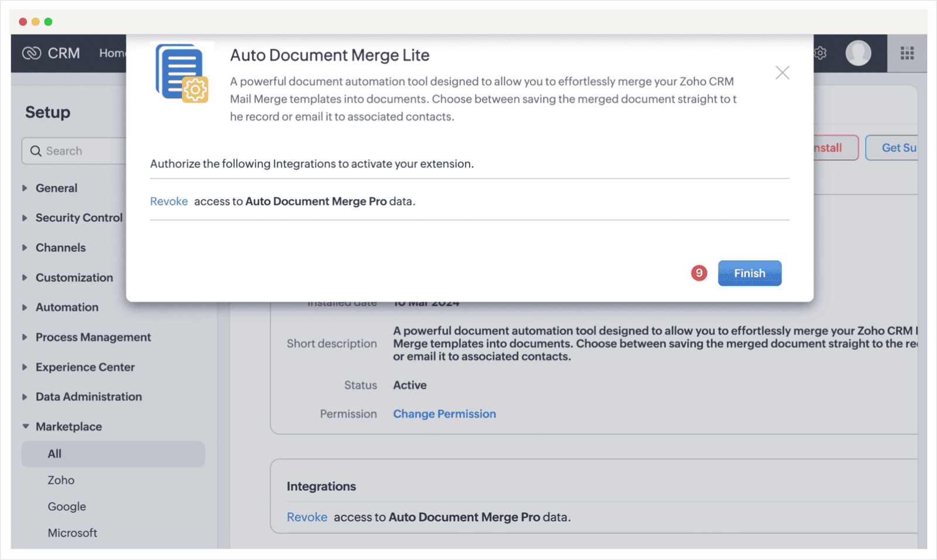
Task: Open the Home tab in the CRM header
Action: 112,53
